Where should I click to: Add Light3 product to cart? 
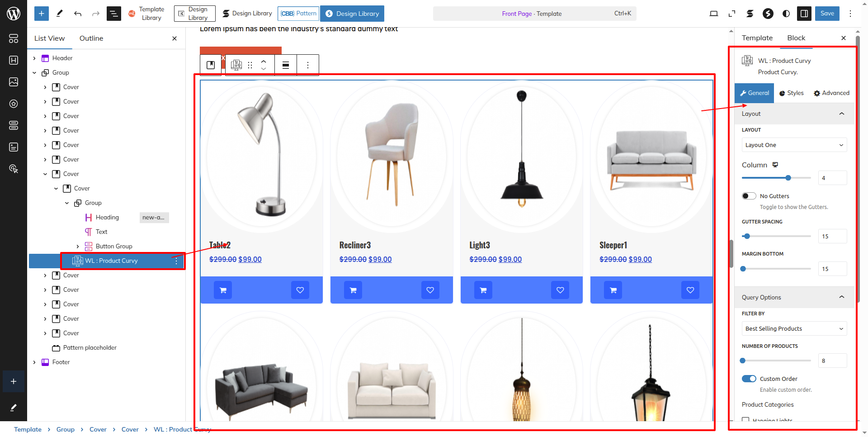(483, 290)
